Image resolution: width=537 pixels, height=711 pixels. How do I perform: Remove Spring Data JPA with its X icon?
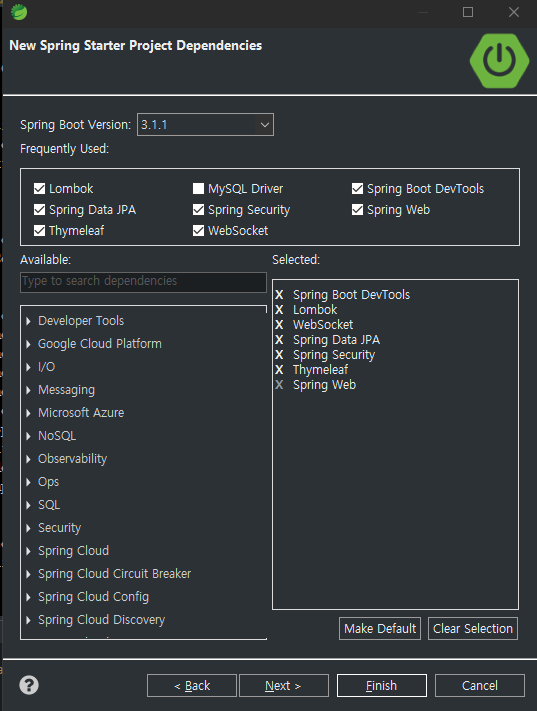pyautogui.click(x=279, y=340)
